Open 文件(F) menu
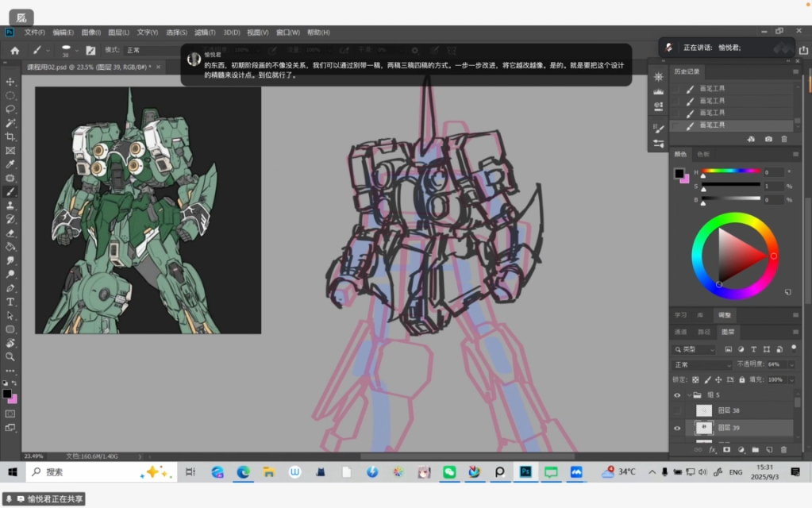This screenshot has height=508, width=812. 35,32
